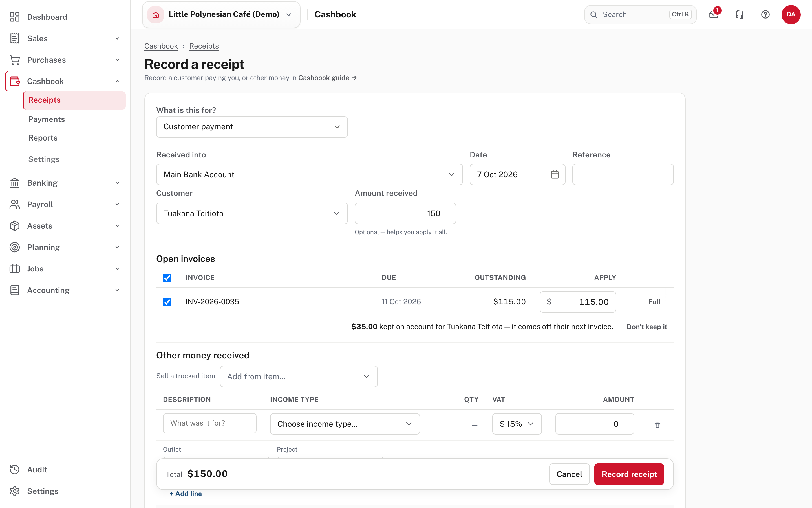Open the support headset icon
This screenshot has width=812, height=508.
740,14
